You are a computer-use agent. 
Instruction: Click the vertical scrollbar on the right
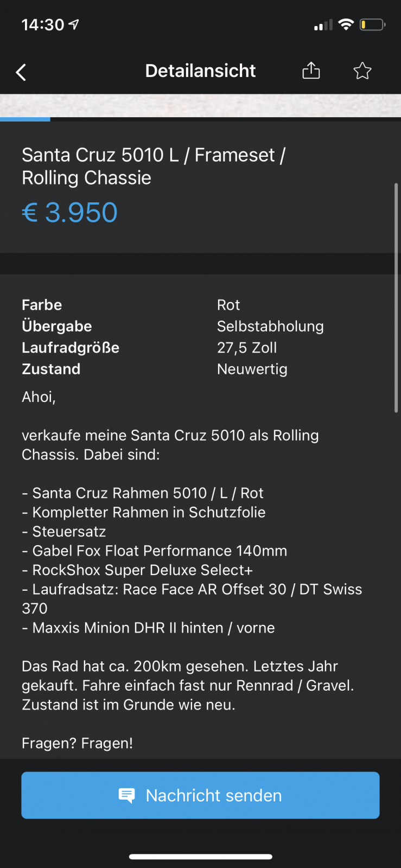point(396,298)
